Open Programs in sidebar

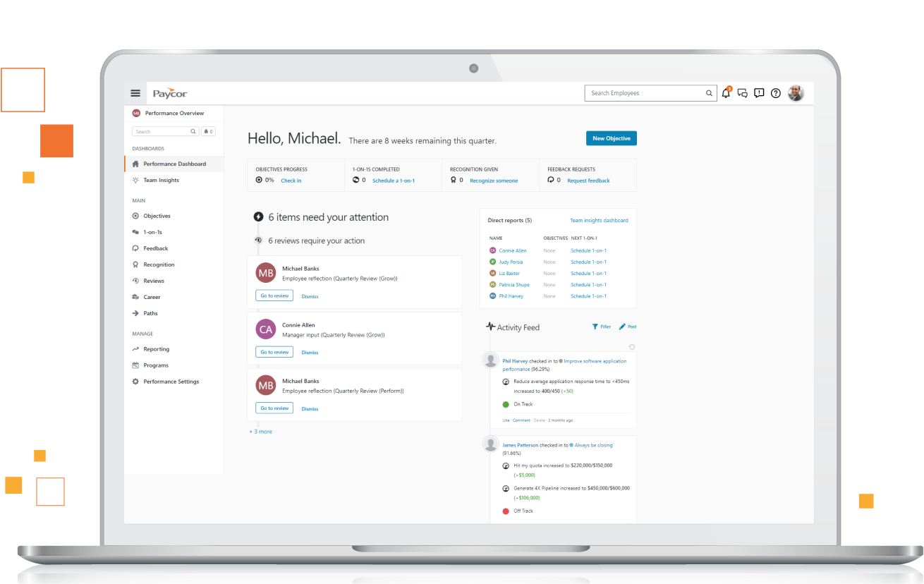tap(156, 365)
